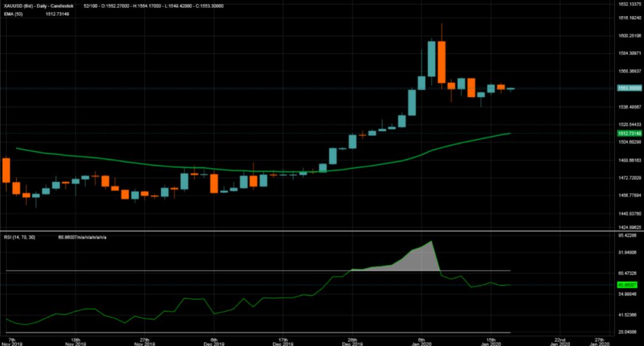The width and height of the screenshot is (644, 346).
Task: Click the current price tag 1553.30000
Action: pos(629,88)
